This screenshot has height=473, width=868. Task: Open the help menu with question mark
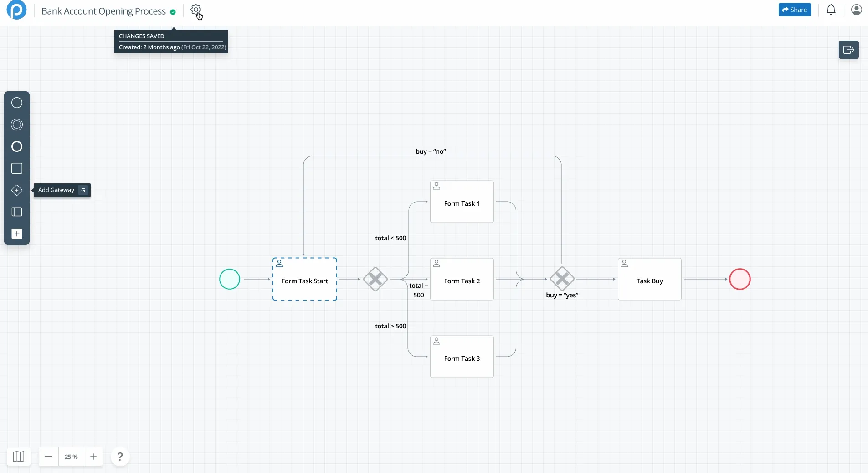point(120,457)
